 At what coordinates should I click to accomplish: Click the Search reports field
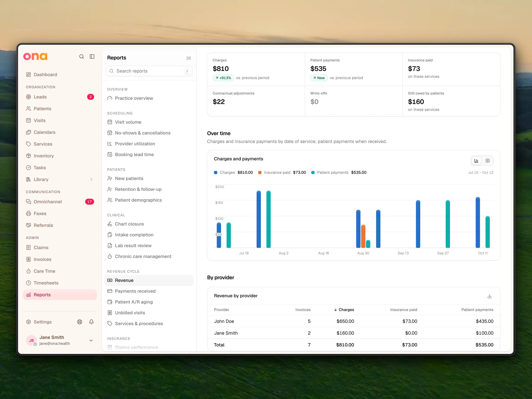[x=149, y=71]
